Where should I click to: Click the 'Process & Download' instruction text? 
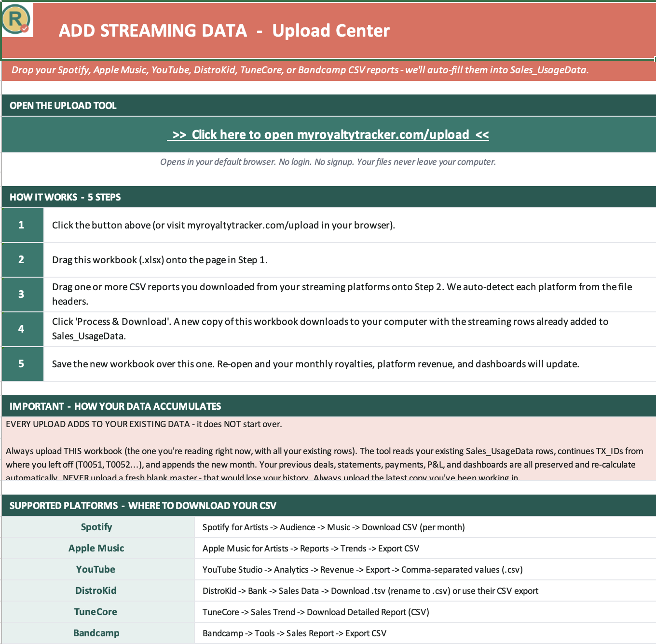click(330, 329)
